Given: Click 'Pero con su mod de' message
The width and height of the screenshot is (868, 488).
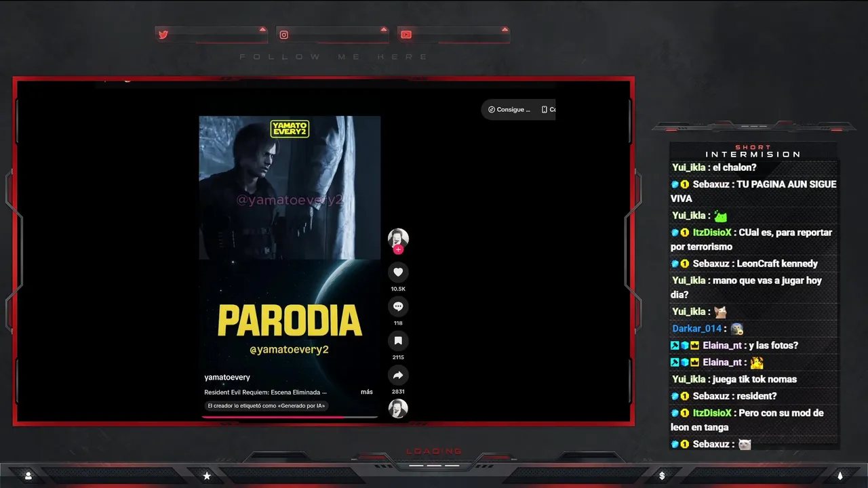Looking at the screenshot, I should tap(747, 420).
